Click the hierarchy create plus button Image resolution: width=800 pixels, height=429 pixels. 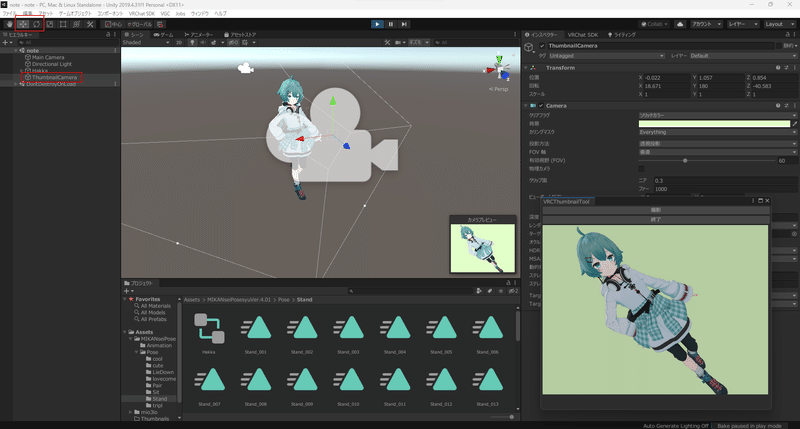5,42
